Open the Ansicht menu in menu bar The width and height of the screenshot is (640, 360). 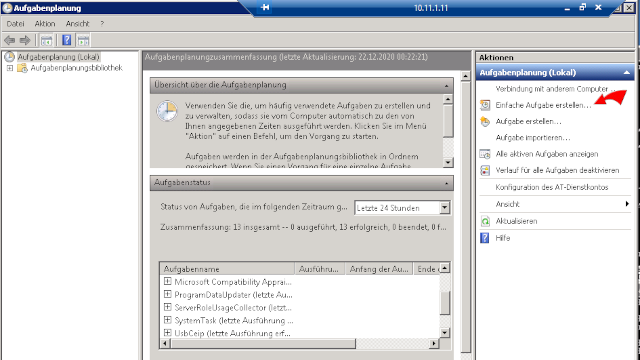[77, 24]
